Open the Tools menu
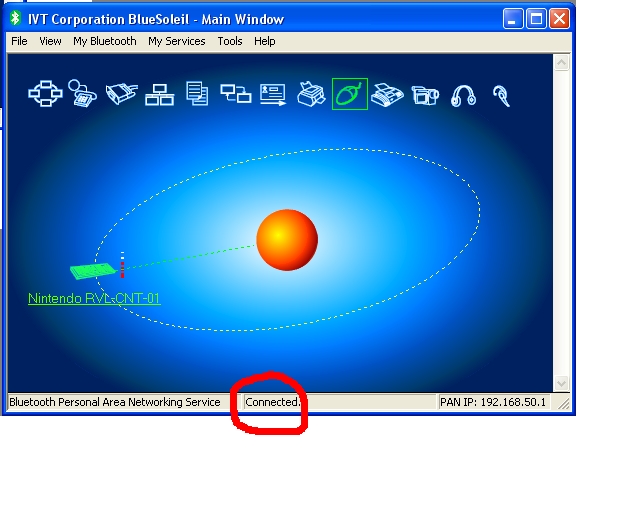The width and height of the screenshot is (640, 512). click(230, 41)
